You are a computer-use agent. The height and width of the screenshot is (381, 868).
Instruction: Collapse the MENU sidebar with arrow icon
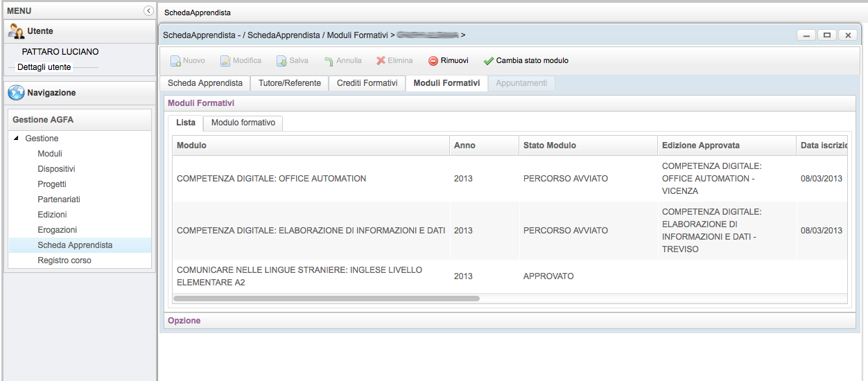148,11
